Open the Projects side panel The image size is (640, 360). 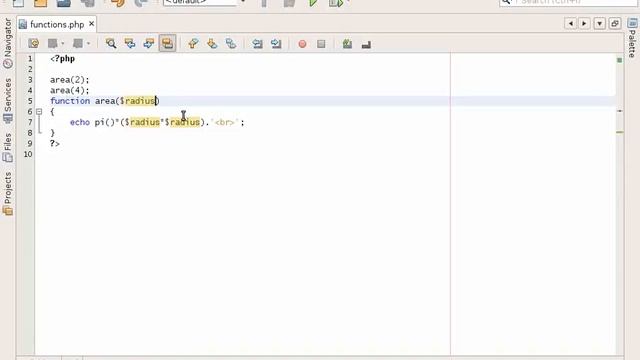tap(8, 193)
